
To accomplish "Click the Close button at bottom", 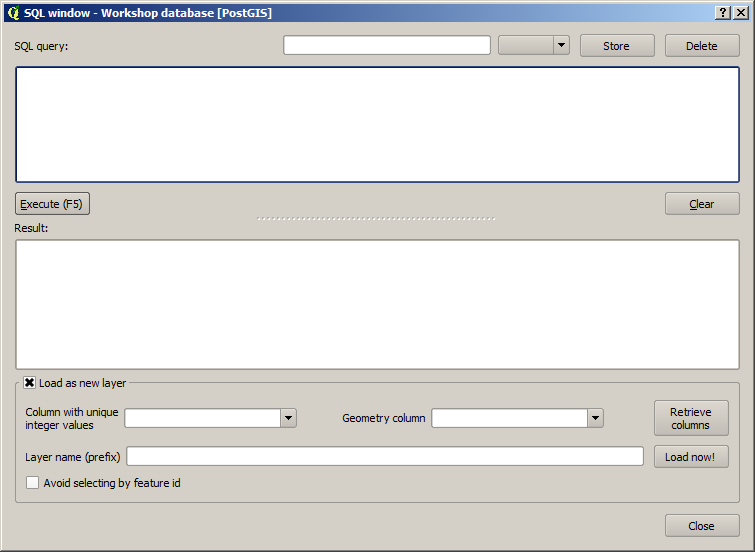I will tap(702, 526).
